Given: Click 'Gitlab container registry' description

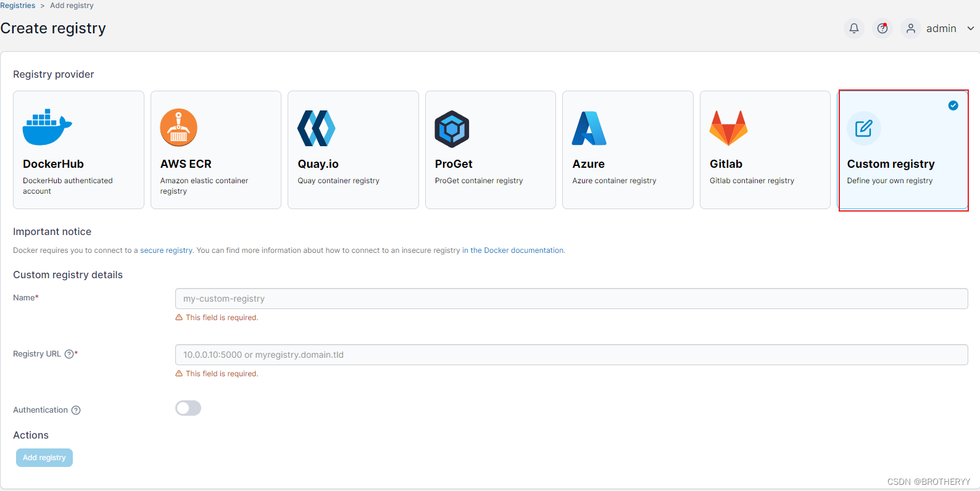Looking at the screenshot, I should coord(752,181).
